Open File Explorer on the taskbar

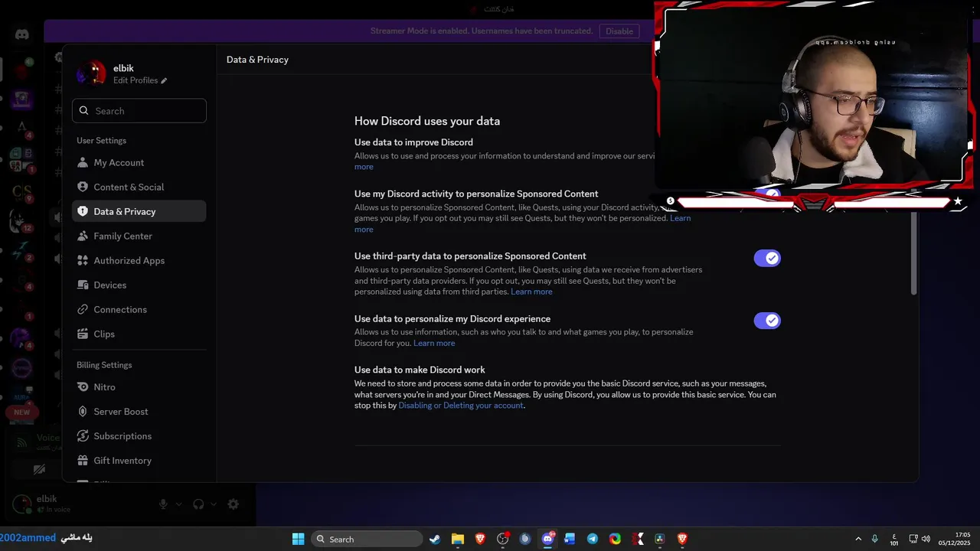[457, 539]
